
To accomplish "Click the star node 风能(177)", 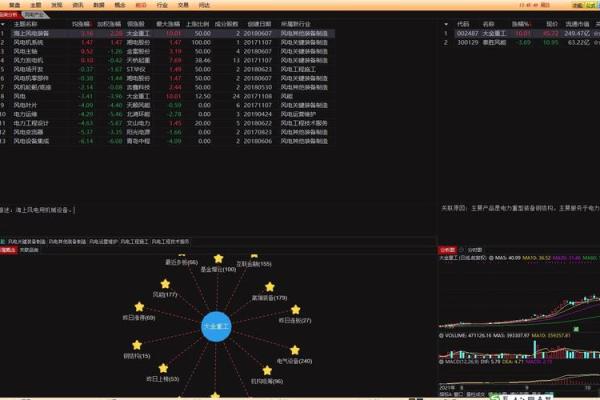I will (165, 285).
